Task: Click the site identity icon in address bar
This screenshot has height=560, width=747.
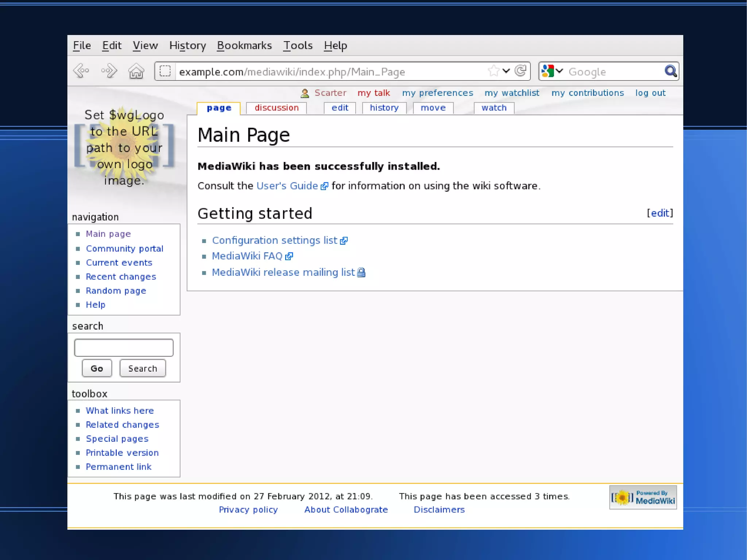Action: (x=165, y=71)
